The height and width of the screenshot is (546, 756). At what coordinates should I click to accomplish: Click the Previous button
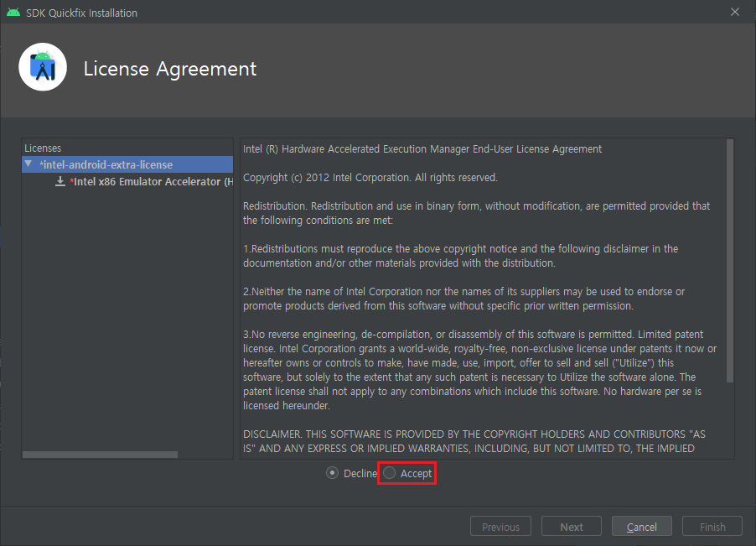pos(500,527)
